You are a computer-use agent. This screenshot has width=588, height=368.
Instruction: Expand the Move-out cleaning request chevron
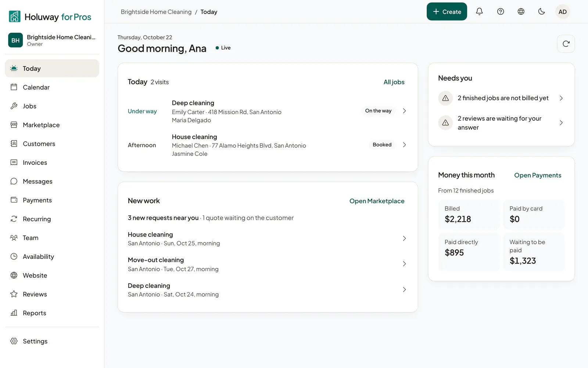(404, 264)
